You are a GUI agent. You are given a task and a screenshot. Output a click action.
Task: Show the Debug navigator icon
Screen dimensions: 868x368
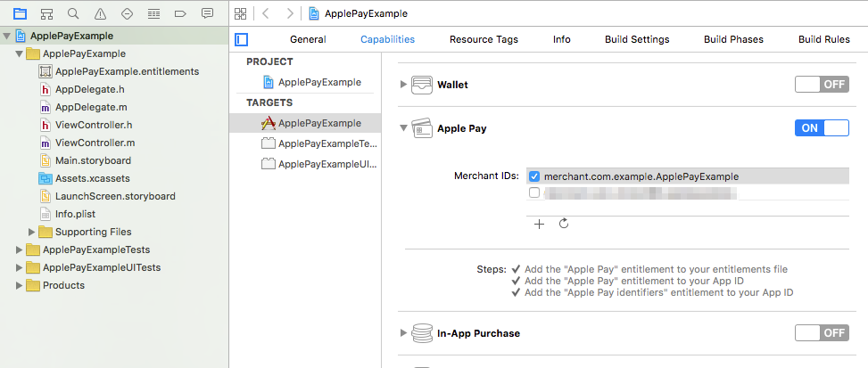coord(154,13)
